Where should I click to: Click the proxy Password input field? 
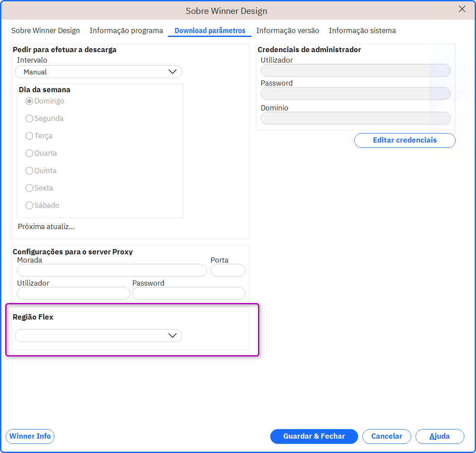(189, 293)
